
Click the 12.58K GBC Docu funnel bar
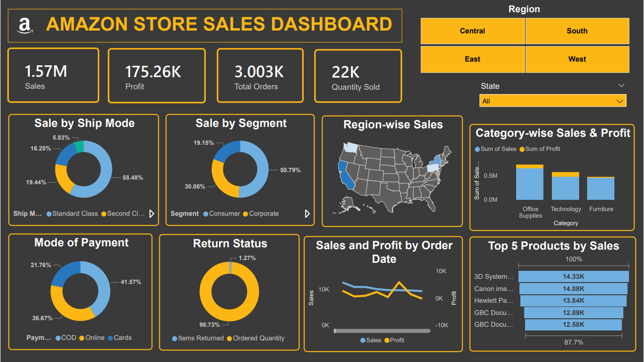tap(573, 324)
